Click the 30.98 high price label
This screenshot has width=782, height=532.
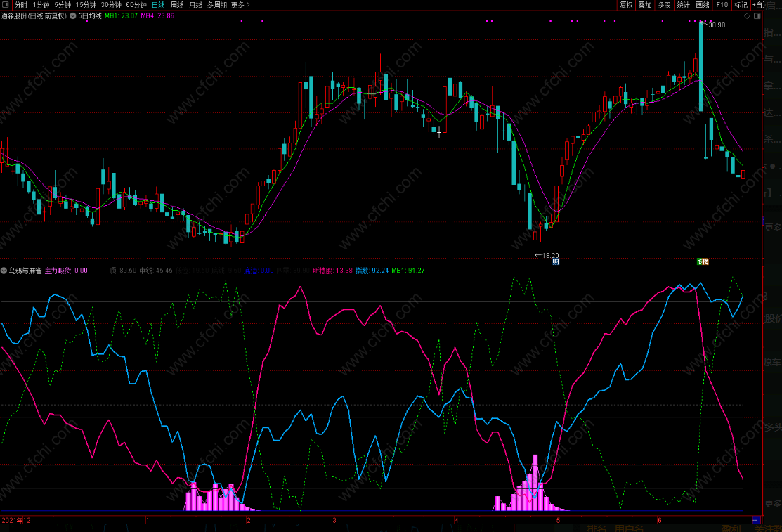click(717, 25)
